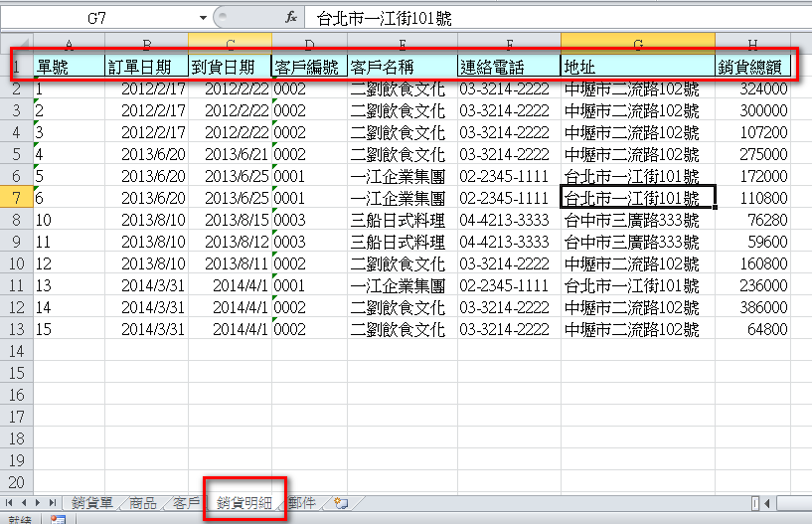The height and width of the screenshot is (524, 812).
Task: Click arrival date cell 2013/8/11
Action: pyautogui.click(x=230, y=263)
